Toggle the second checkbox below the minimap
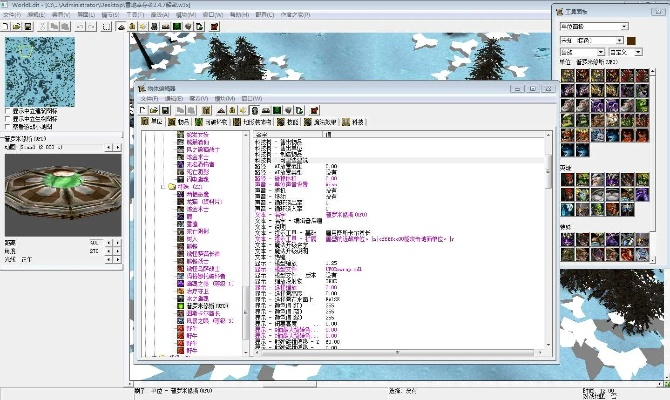Viewport: 670px width, 400px height. (x=9, y=119)
